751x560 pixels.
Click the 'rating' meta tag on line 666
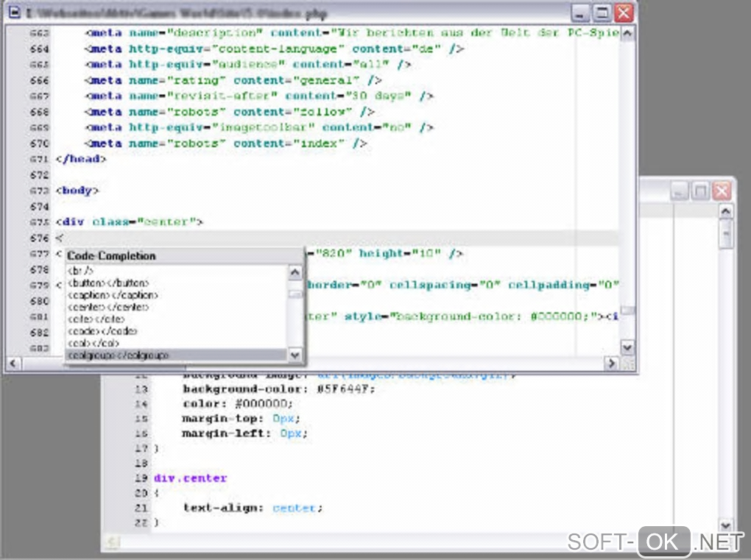click(233, 80)
